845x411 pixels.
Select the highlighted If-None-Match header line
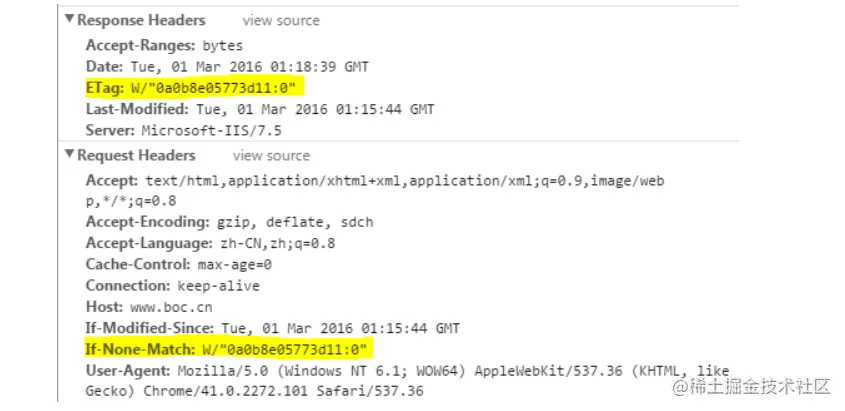click(x=228, y=349)
